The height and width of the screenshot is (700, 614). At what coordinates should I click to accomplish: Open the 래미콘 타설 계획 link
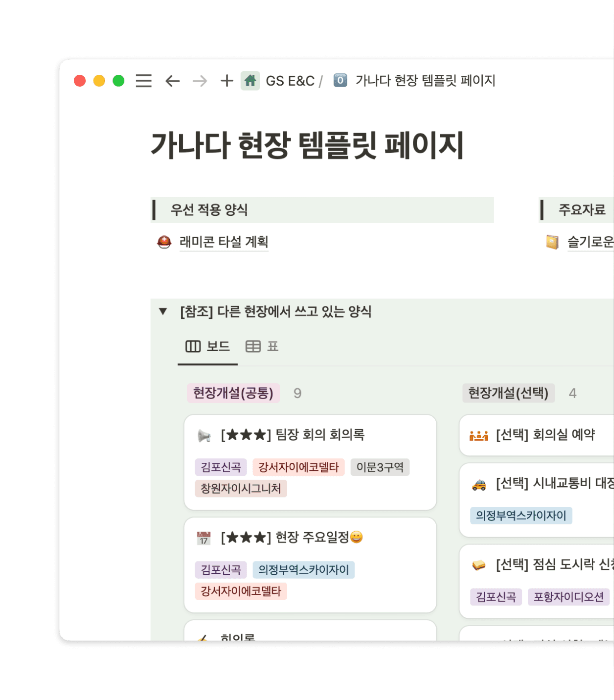[223, 242]
